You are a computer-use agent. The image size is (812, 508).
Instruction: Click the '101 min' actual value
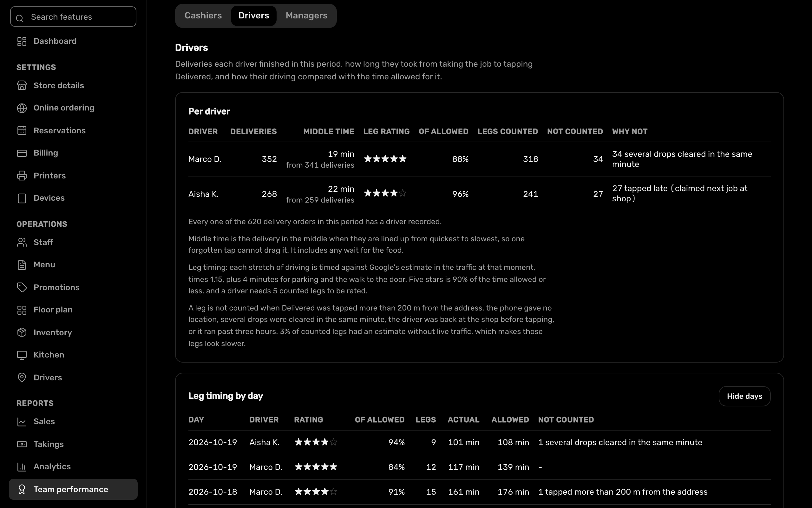click(x=463, y=443)
